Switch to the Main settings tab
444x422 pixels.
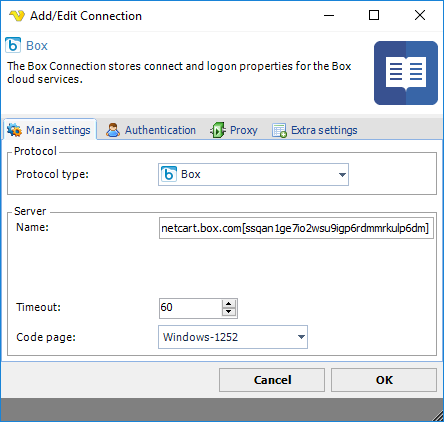click(50, 130)
